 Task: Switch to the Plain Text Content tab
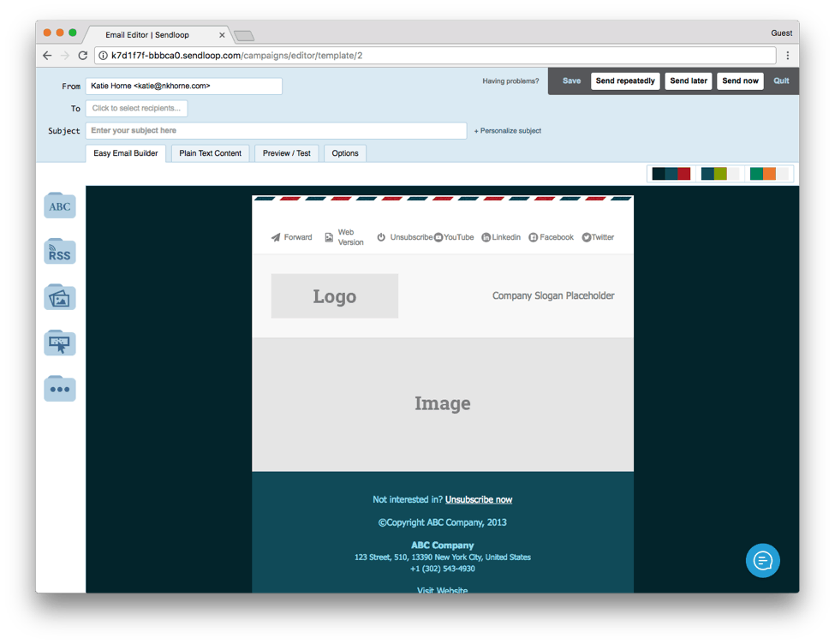click(210, 153)
